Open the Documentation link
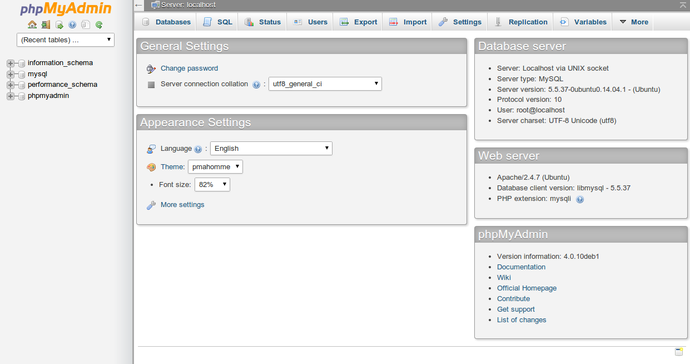 (521, 267)
